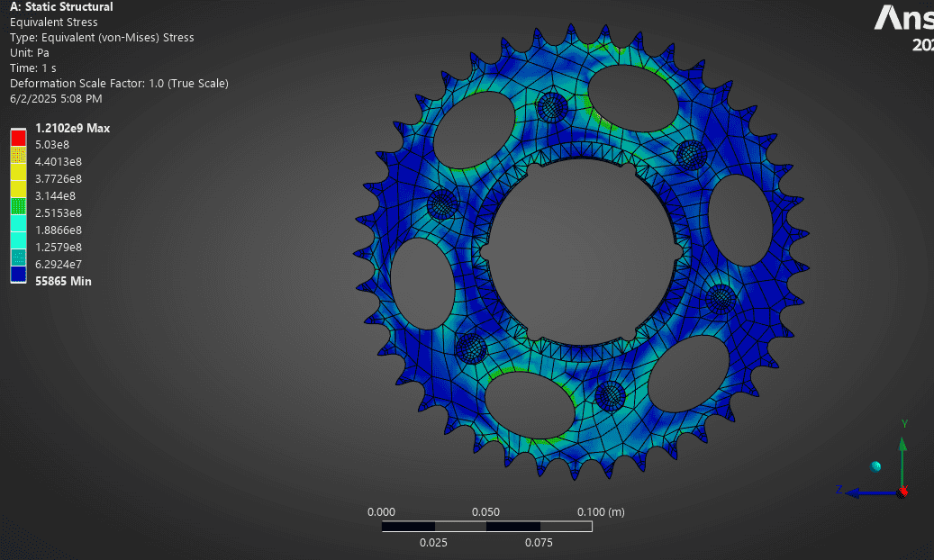Click the black-and-white scale ruler bar
Viewport: 934px width, 560px height.
(486, 527)
